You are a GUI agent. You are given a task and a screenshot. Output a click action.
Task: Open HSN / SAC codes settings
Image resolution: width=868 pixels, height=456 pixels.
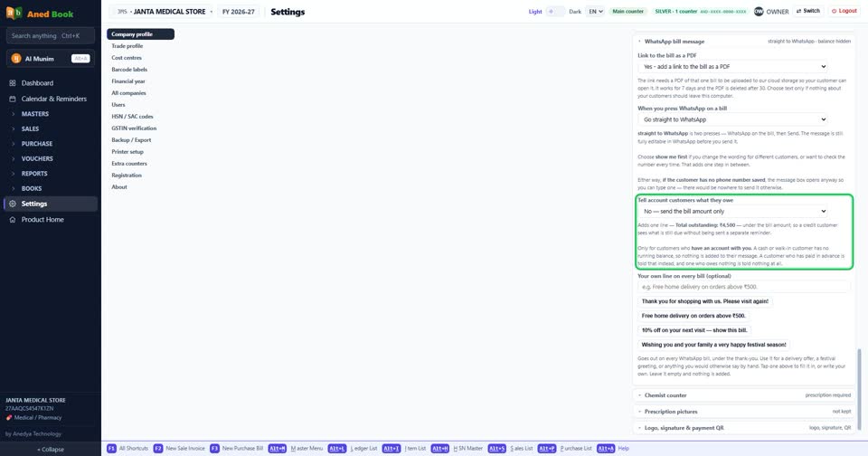(x=141, y=117)
